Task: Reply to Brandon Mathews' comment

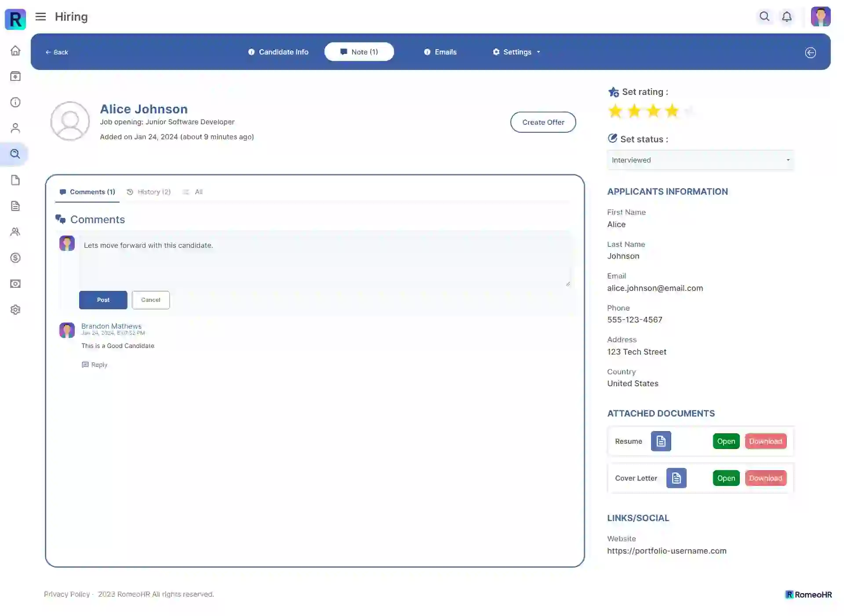Action: click(95, 365)
